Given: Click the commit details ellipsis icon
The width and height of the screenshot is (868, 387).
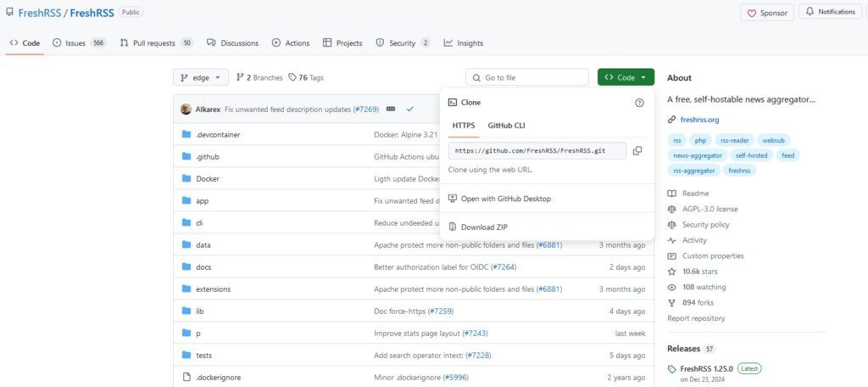Looking at the screenshot, I should (391, 109).
